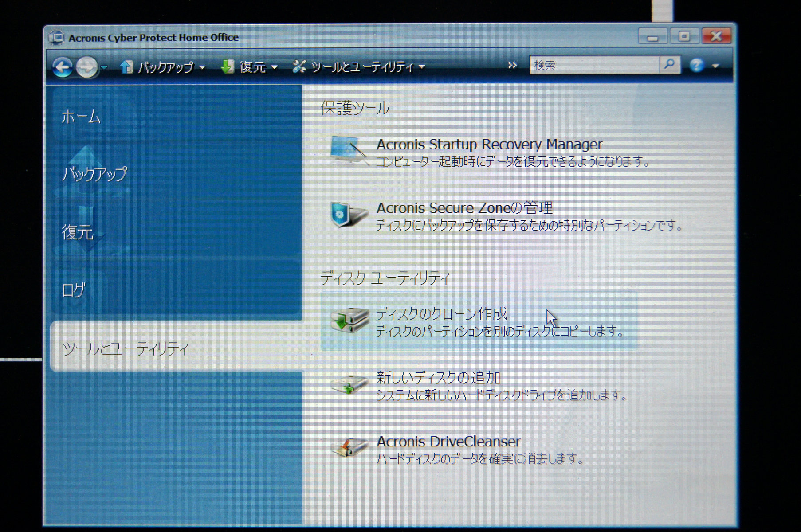Show more toolbar items chevron

point(512,66)
